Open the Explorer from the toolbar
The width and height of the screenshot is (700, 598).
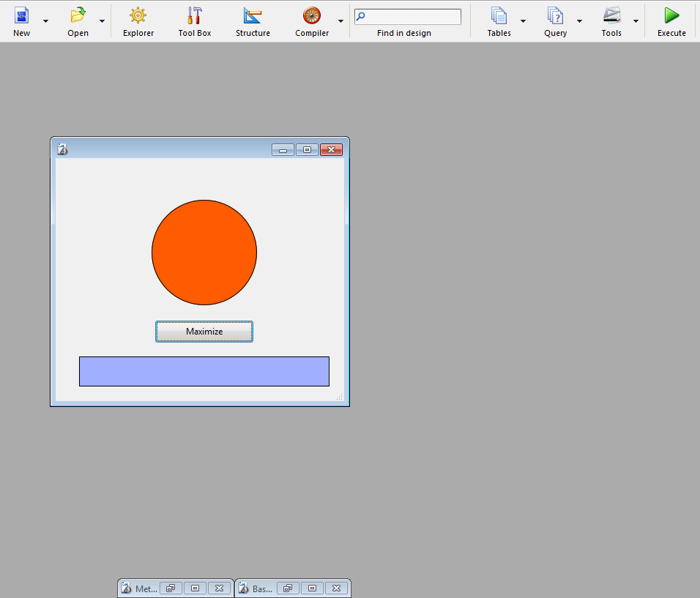pos(138,16)
